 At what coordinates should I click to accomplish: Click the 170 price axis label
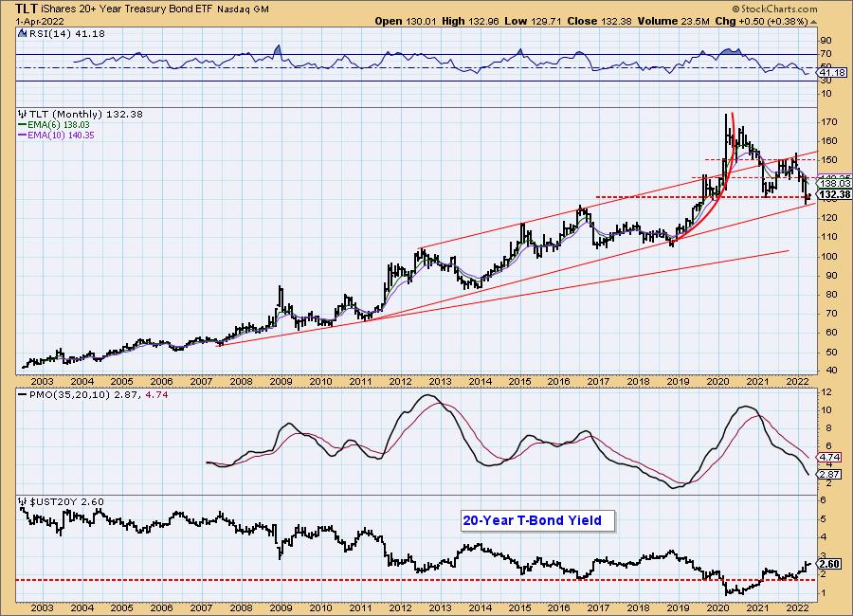829,122
